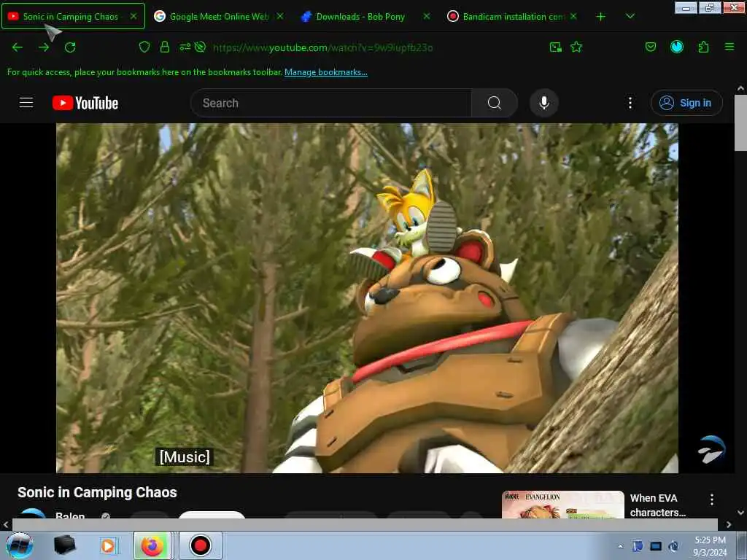Open site permissions icon in address bar

pos(185,47)
